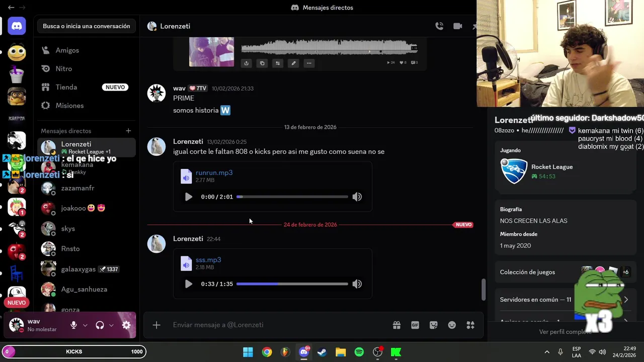Seek in the runrun.mp3 progress bar
Screen dimensions: 644x362
click(292, 197)
